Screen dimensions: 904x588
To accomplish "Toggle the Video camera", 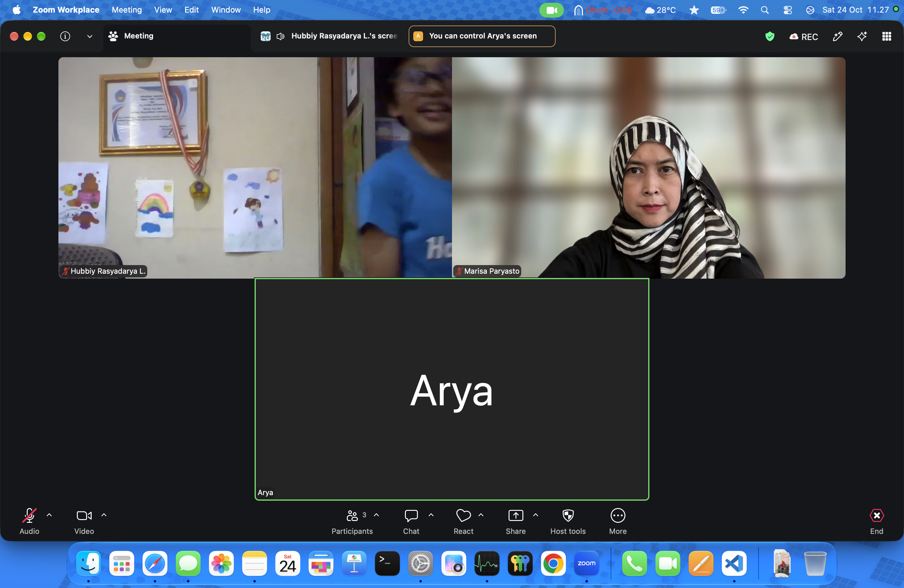I will [84, 522].
